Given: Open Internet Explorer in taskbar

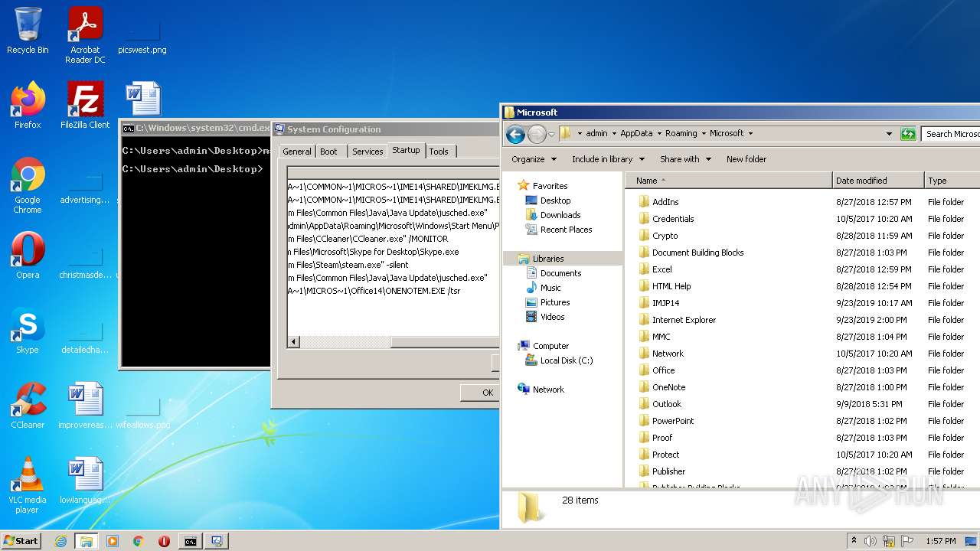Looking at the screenshot, I should pyautogui.click(x=61, y=541).
